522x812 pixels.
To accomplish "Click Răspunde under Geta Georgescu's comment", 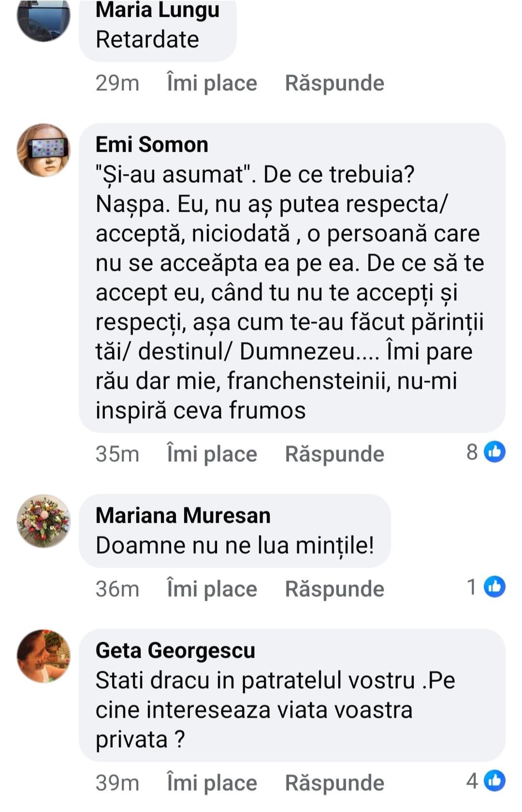I will tap(334, 782).
